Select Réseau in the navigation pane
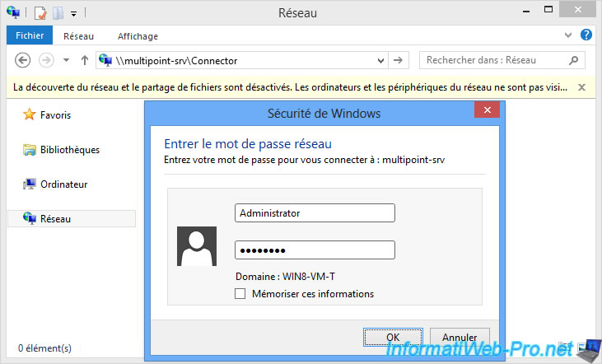This screenshot has width=602, height=364. click(72, 218)
